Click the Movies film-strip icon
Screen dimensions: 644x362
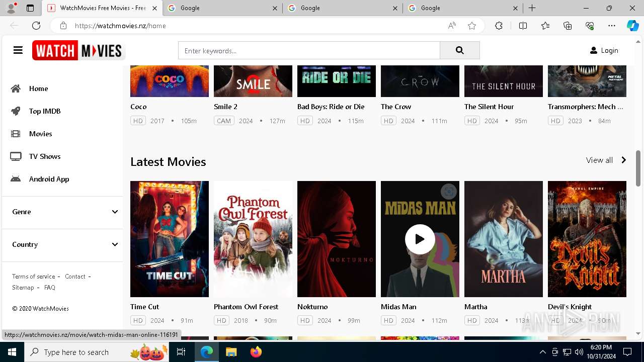point(16,134)
